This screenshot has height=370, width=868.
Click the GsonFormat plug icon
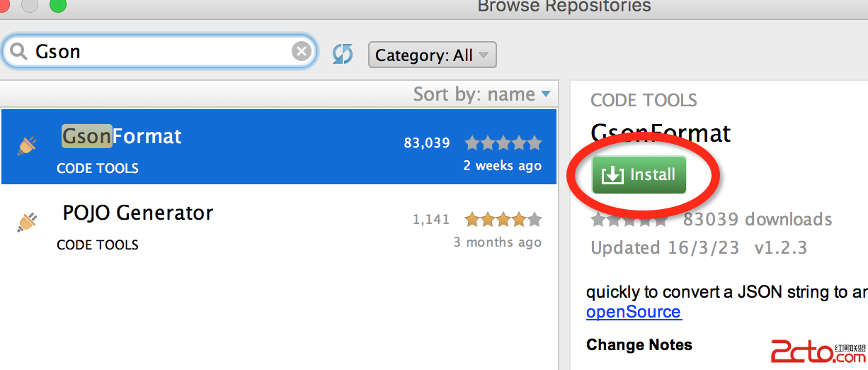click(x=27, y=145)
